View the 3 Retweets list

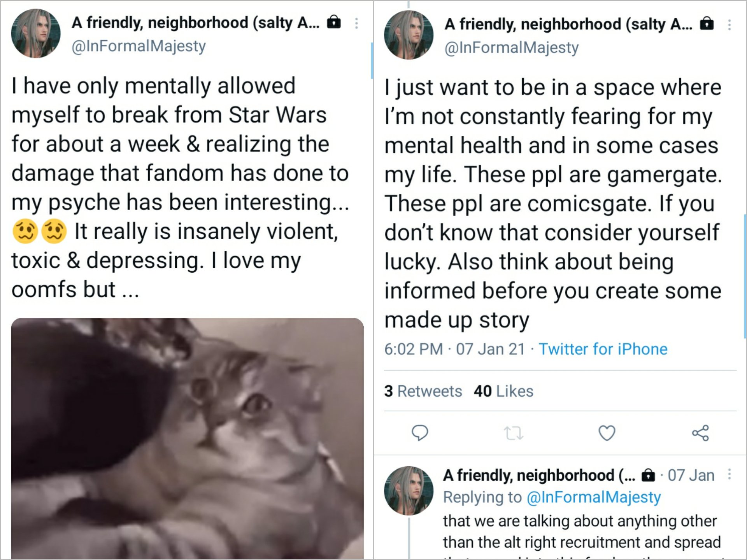click(423, 391)
